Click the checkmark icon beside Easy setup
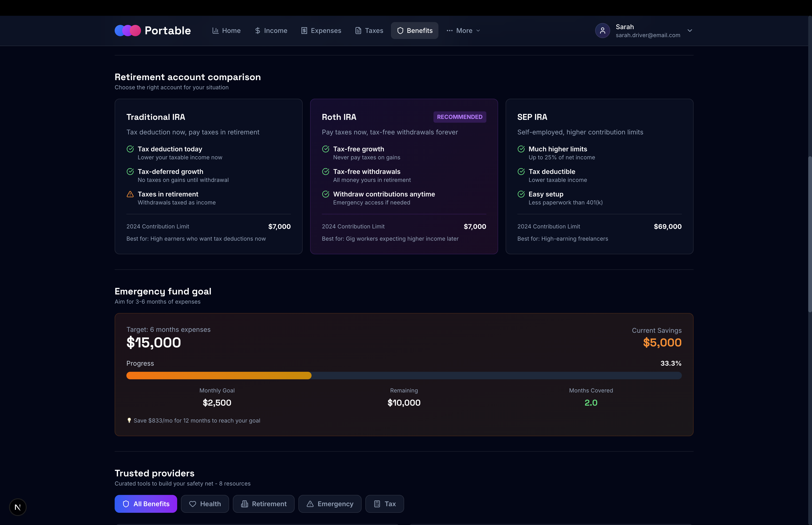 pyautogui.click(x=521, y=194)
